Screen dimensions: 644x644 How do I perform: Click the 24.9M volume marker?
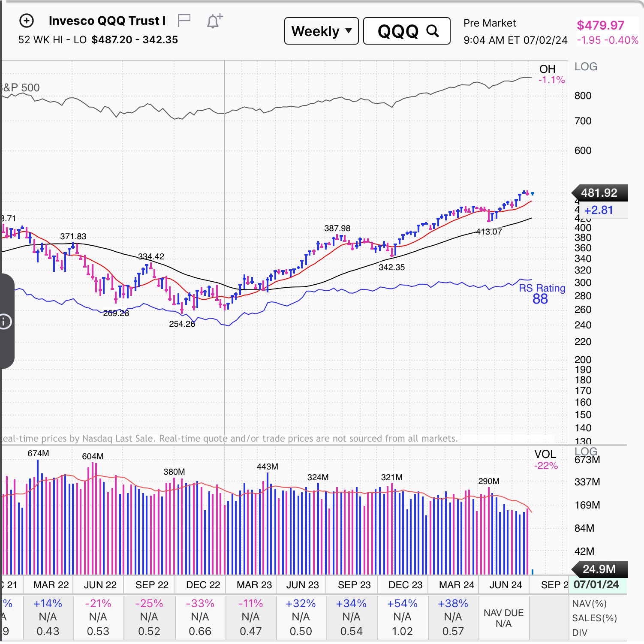[x=600, y=569]
